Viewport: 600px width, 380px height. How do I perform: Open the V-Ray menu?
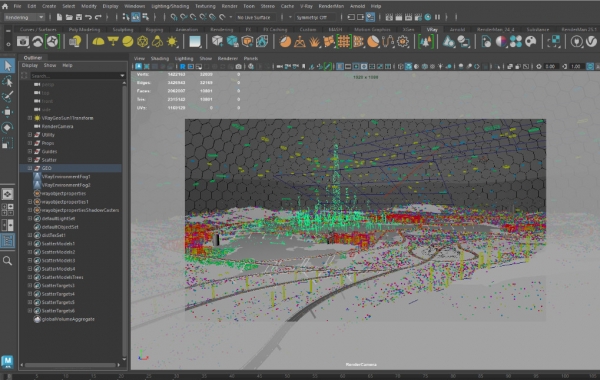[x=306, y=6]
